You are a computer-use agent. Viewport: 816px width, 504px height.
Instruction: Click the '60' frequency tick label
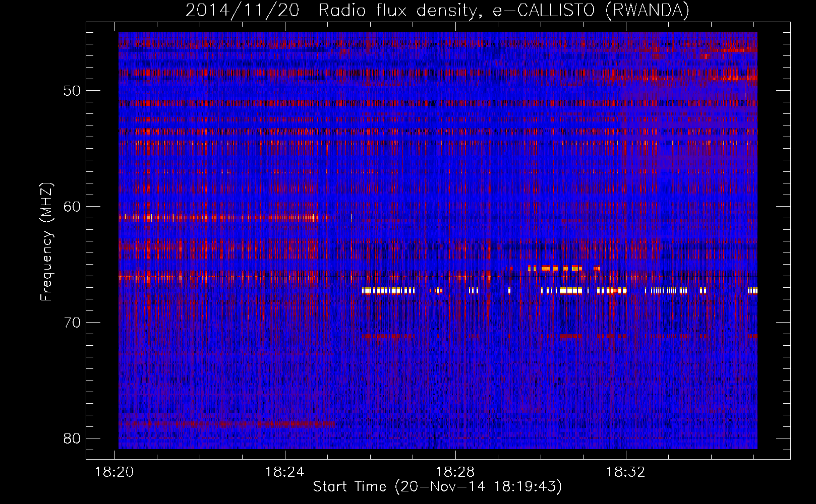[72, 207]
